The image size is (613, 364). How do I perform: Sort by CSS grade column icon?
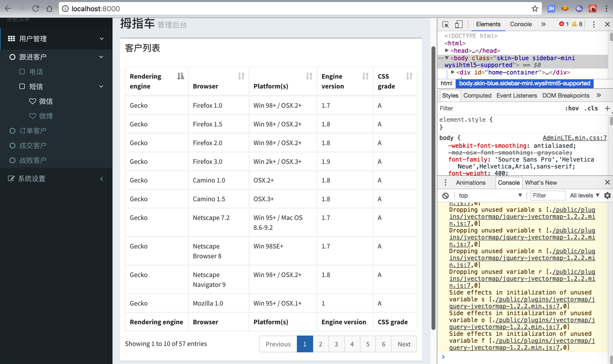409,76
